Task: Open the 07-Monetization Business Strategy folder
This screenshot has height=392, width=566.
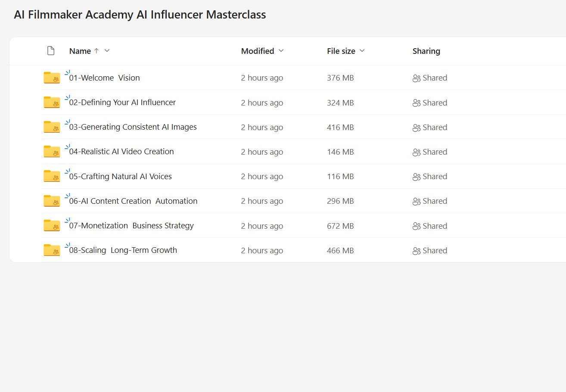Action: coord(131,226)
